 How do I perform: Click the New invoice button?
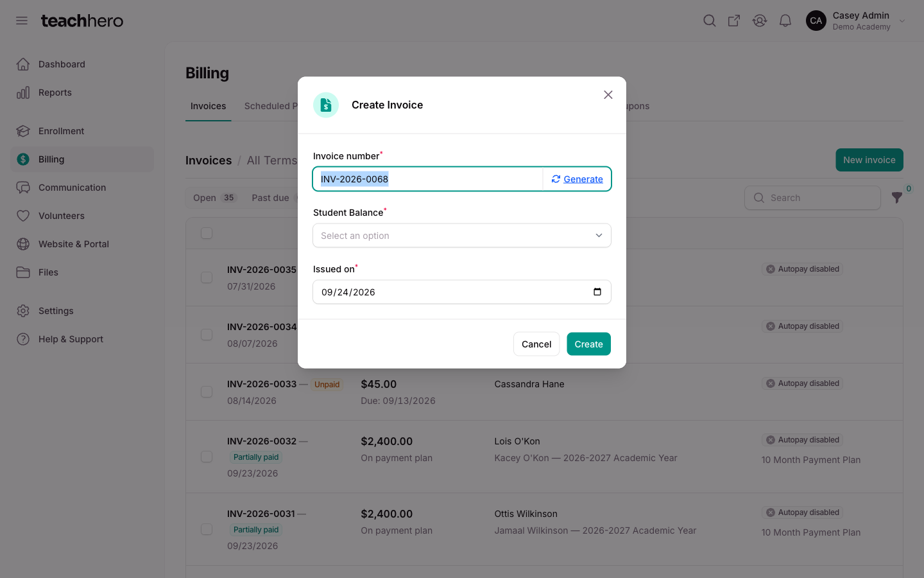[x=869, y=160]
